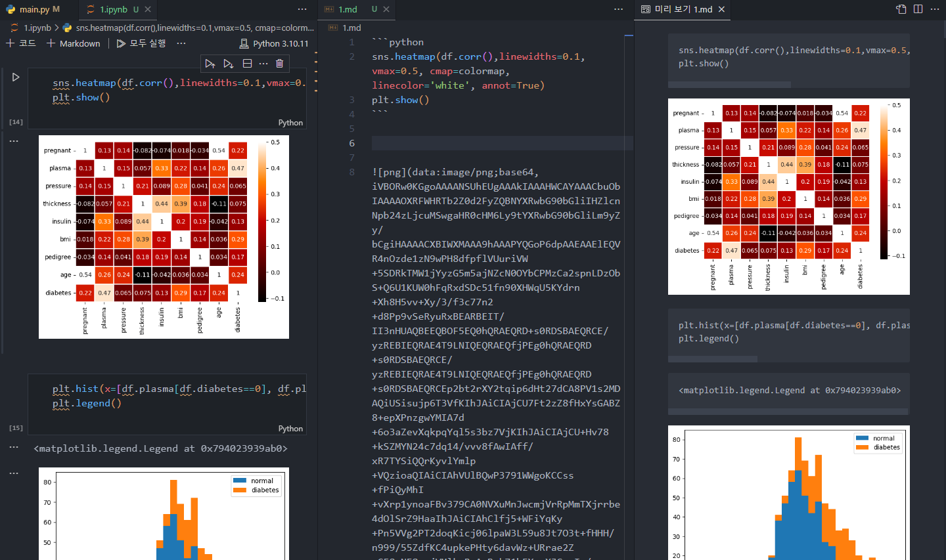Open more cell actions in cell toolbar

click(263, 64)
